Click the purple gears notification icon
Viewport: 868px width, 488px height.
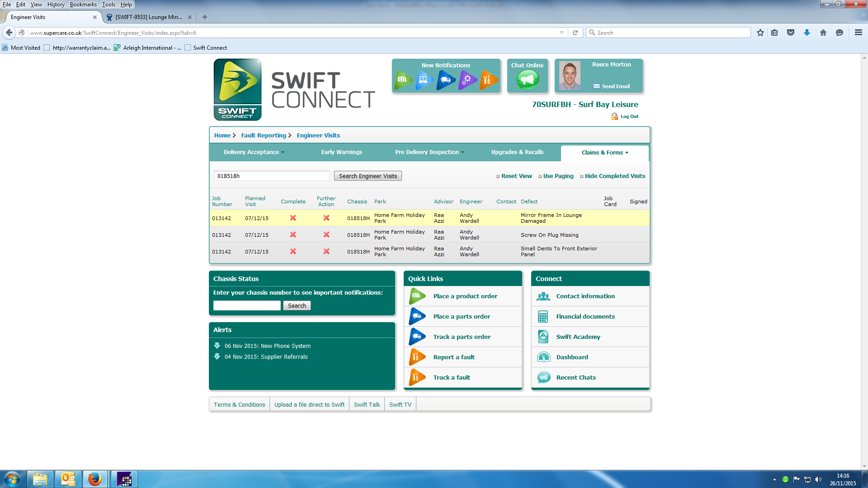(x=467, y=80)
